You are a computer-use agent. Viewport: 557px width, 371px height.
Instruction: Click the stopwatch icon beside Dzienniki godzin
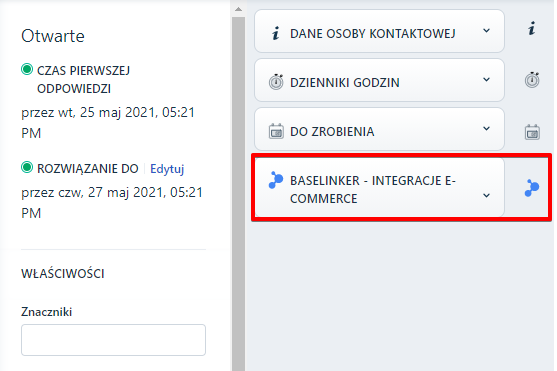(276, 82)
